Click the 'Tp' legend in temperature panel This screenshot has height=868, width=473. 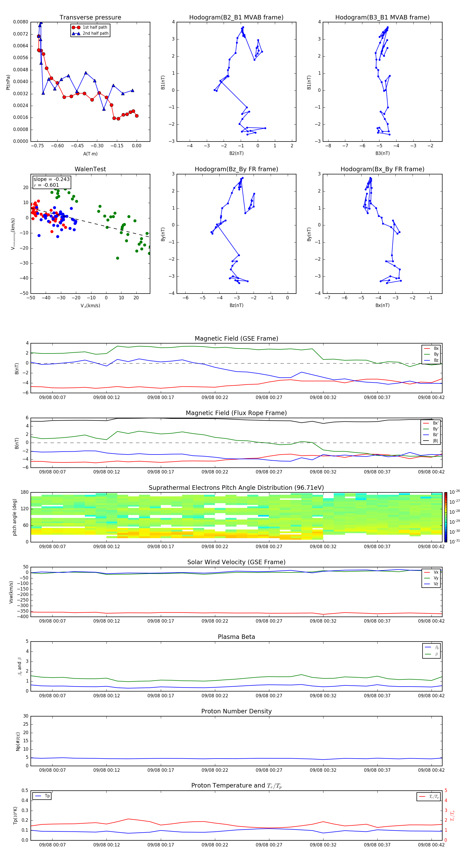[42, 796]
